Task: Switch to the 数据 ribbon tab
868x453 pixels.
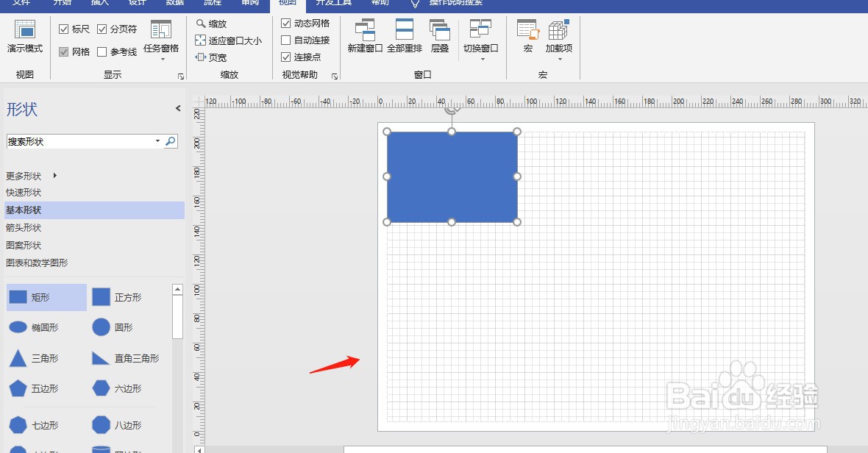Action: click(x=175, y=3)
